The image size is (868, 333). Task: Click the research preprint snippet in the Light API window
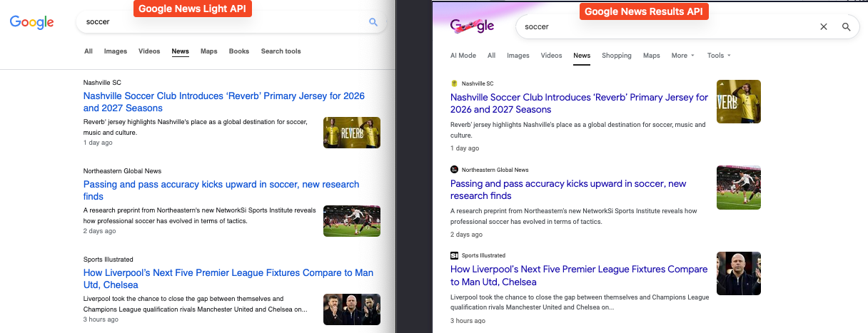click(x=199, y=215)
